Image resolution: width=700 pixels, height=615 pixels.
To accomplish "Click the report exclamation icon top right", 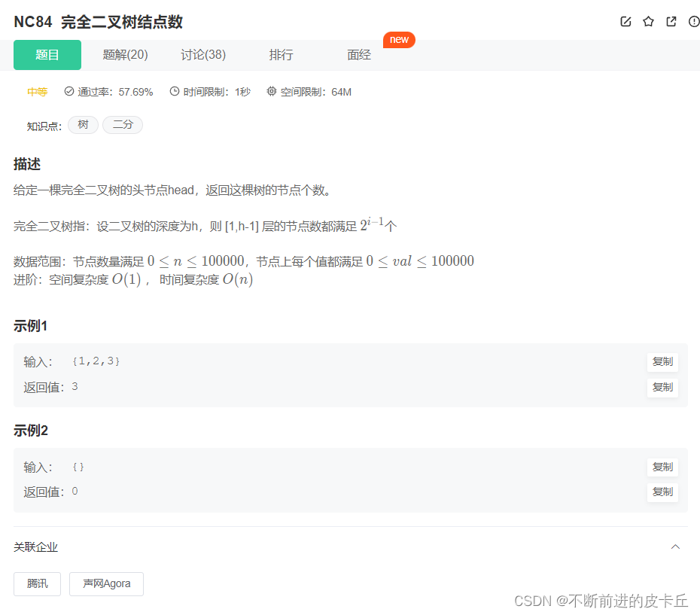I will pos(693,22).
